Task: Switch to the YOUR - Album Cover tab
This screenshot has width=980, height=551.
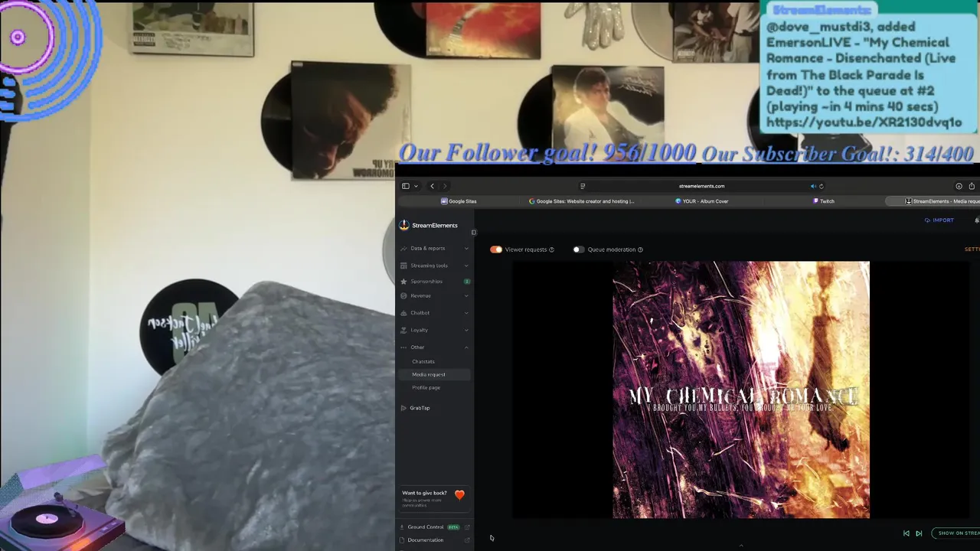Action: (x=701, y=201)
